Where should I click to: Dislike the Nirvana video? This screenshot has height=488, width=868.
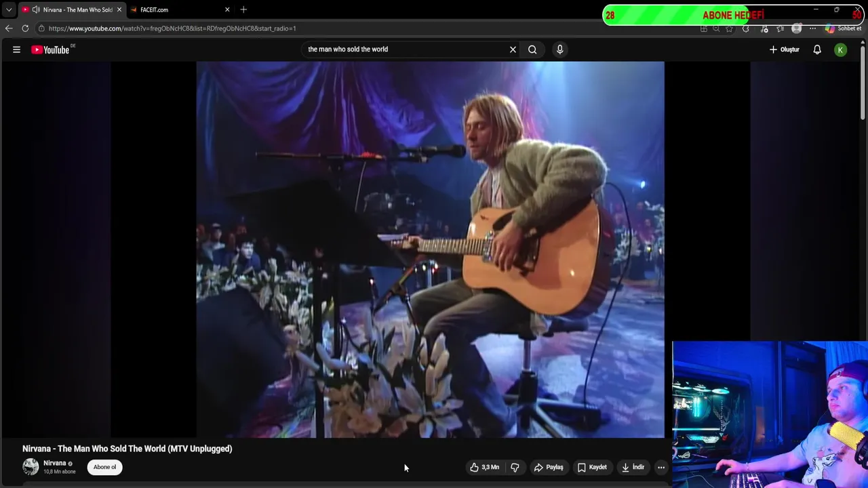pos(515,467)
